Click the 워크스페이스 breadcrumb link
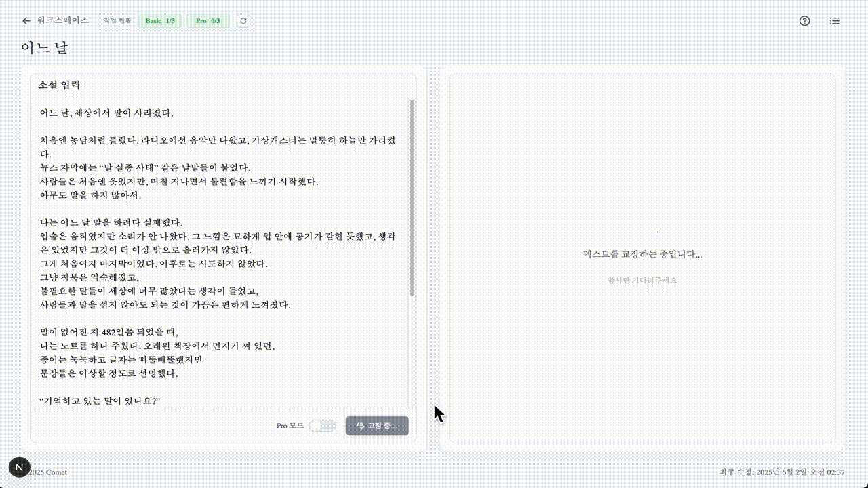The height and width of the screenshot is (488, 868). [63, 20]
